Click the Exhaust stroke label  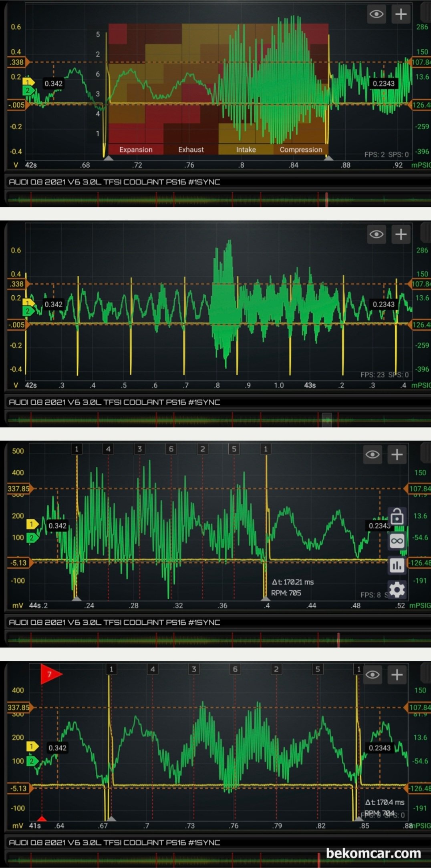coord(191,150)
